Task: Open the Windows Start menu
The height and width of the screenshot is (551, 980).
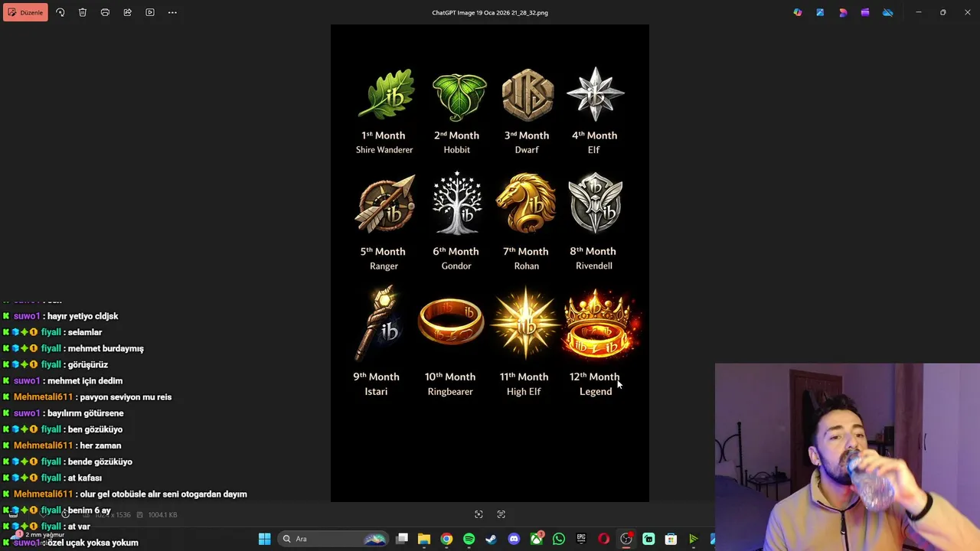Action: point(264,539)
